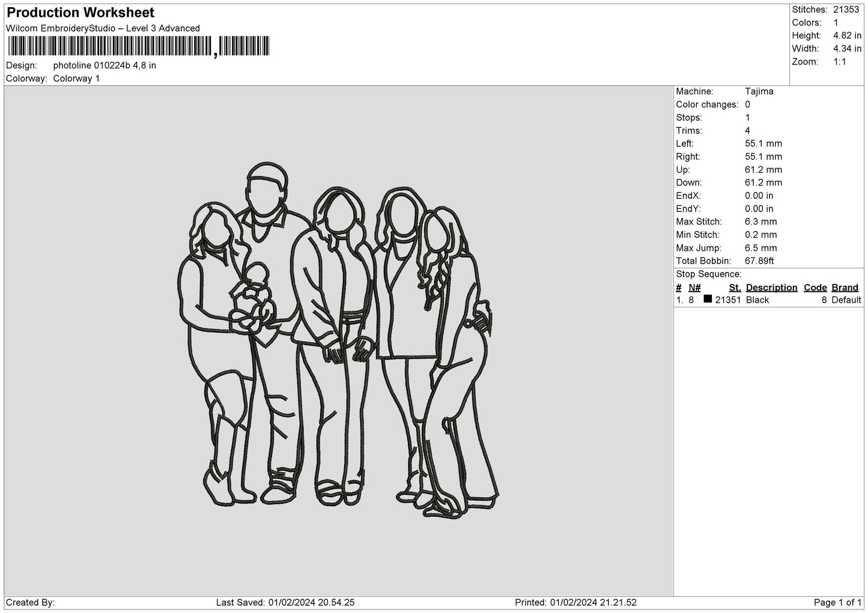The height and width of the screenshot is (613, 868).
Task: Click the Max Jump value 6.5 mm
Action: (x=761, y=248)
